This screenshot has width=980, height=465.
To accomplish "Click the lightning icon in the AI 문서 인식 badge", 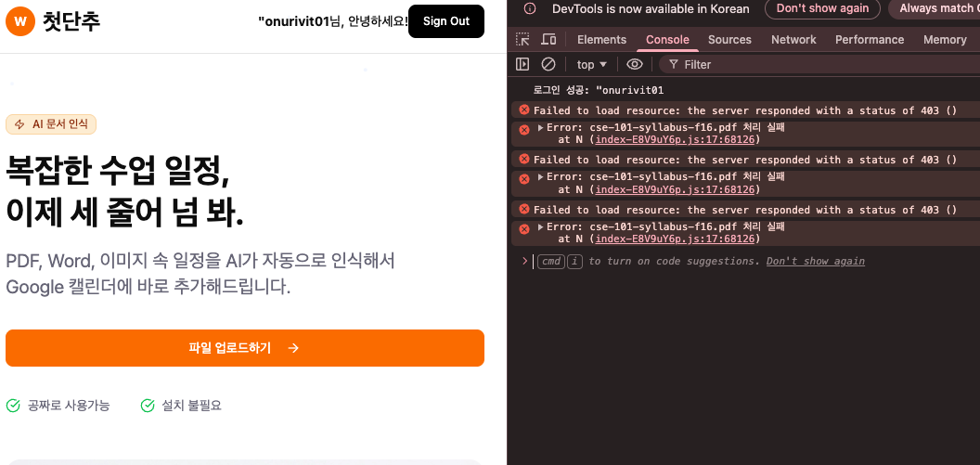I will (x=19, y=124).
